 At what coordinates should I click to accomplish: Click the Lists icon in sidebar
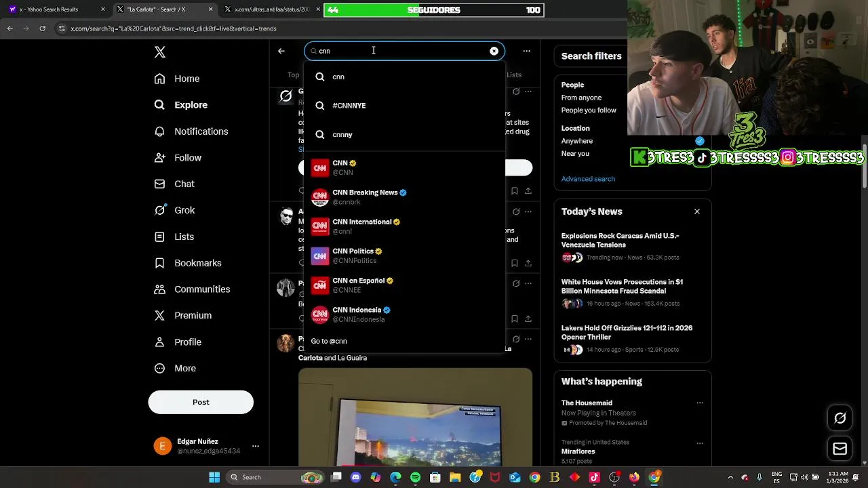coord(159,237)
